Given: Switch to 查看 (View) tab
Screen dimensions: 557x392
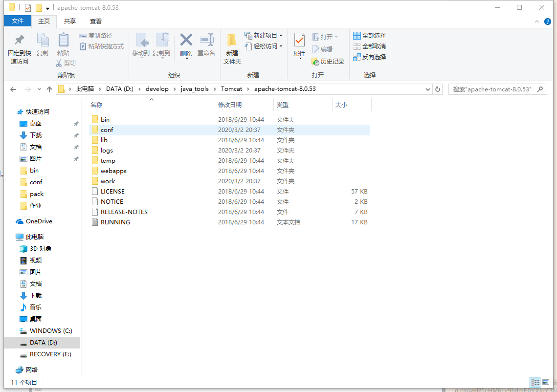Looking at the screenshot, I should tap(95, 22).
